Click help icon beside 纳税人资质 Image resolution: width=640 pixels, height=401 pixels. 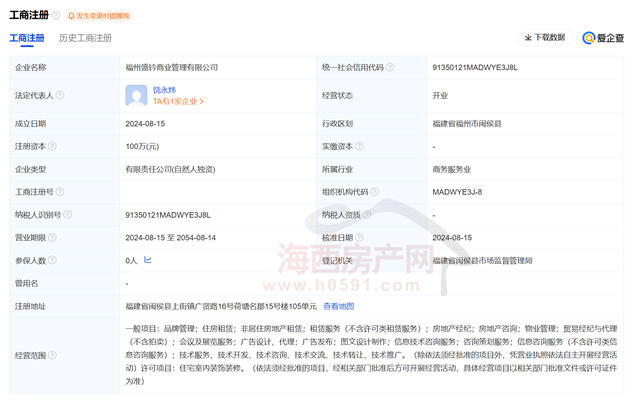[367, 214]
